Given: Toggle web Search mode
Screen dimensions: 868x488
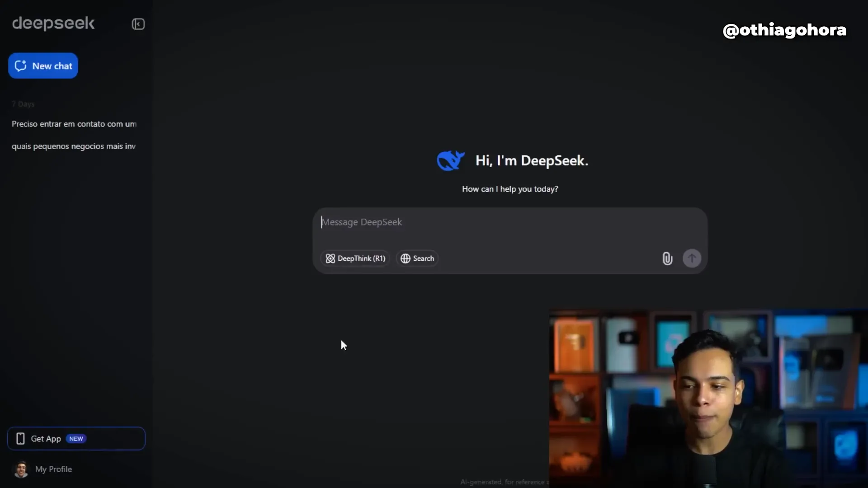Looking at the screenshot, I should [417, 258].
